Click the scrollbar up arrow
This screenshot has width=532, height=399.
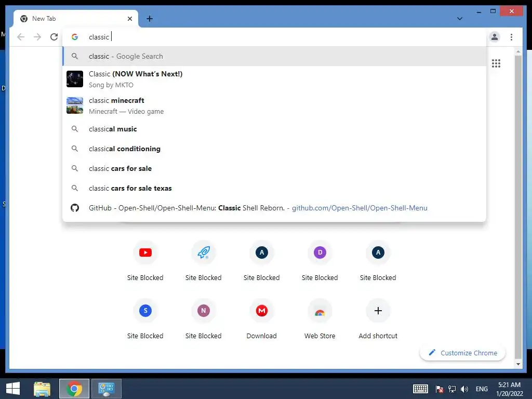click(518, 51)
